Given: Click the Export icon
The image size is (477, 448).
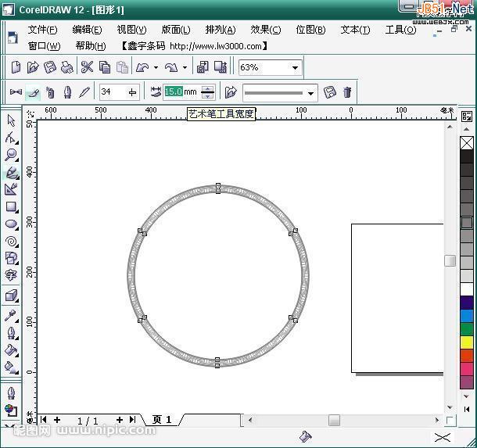Looking at the screenshot, I should coord(221,67).
